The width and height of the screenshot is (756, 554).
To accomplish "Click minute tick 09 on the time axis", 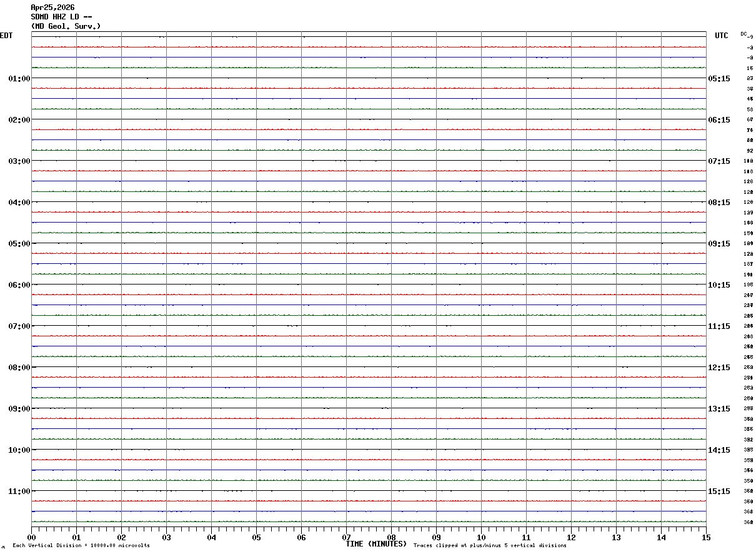I will coord(436,536).
